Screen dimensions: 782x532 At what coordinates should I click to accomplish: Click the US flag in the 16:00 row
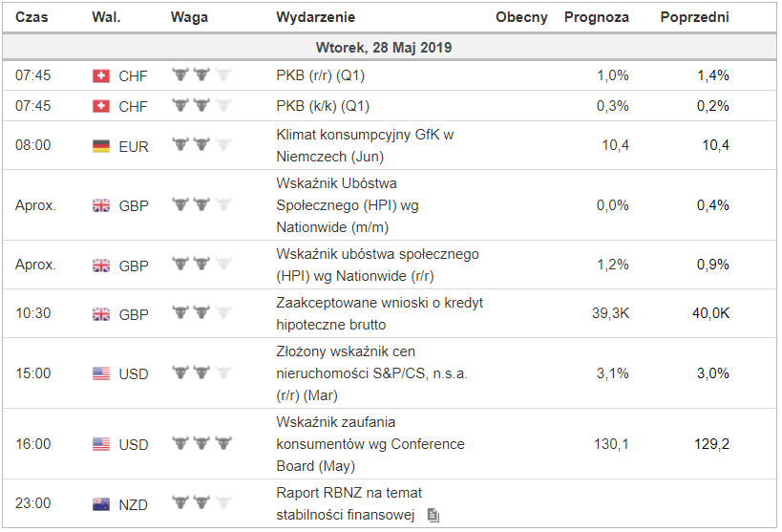pyautogui.click(x=100, y=444)
